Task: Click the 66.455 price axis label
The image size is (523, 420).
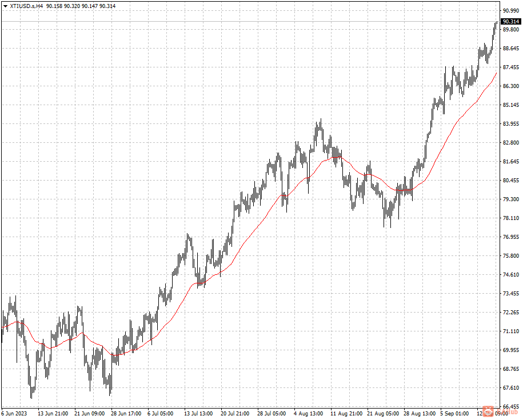Action: point(510,407)
